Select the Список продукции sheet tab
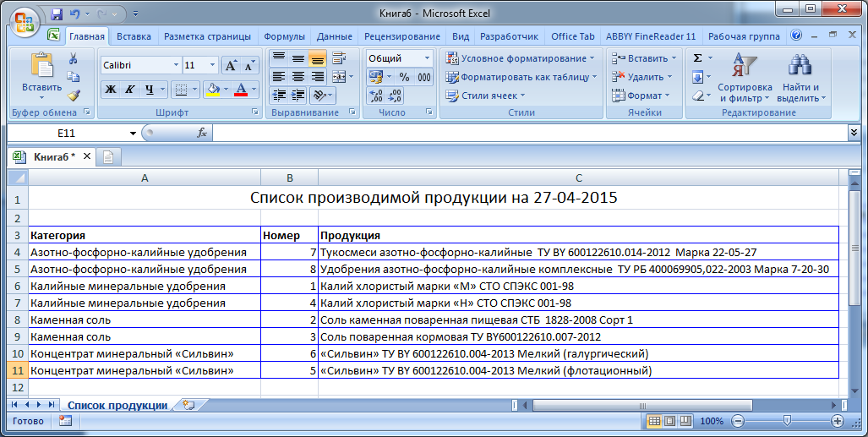The width and height of the screenshot is (868, 437). pyautogui.click(x=117, y=406)
